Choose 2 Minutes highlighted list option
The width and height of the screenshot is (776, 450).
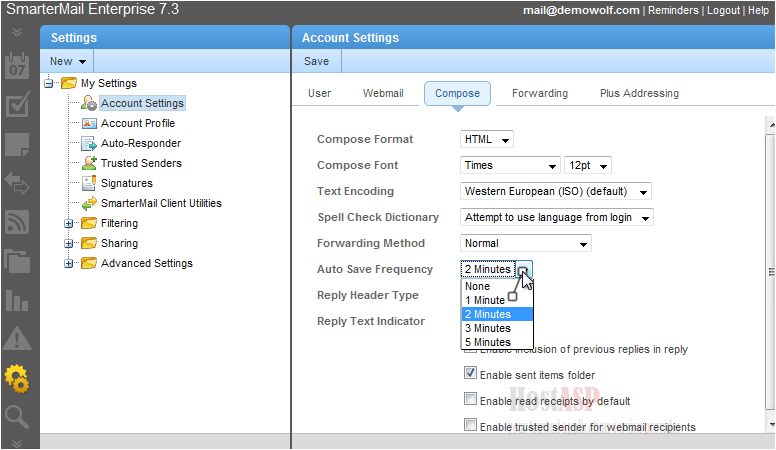(497, 314)
